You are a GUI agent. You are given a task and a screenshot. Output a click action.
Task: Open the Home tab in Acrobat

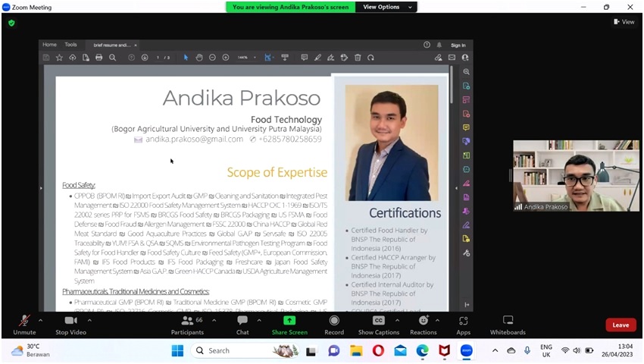[x=50, y=45]
